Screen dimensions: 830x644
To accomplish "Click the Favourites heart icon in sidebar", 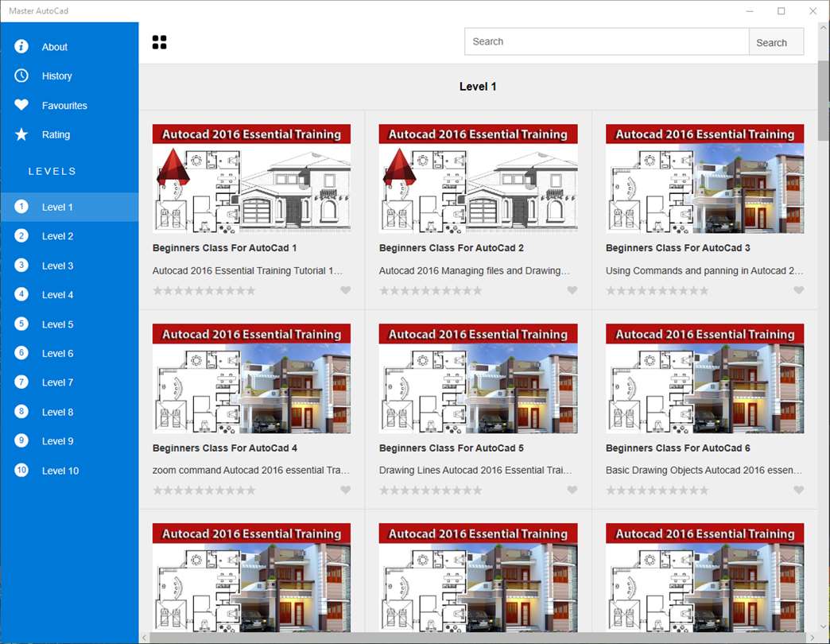I will tap(21, 105).
